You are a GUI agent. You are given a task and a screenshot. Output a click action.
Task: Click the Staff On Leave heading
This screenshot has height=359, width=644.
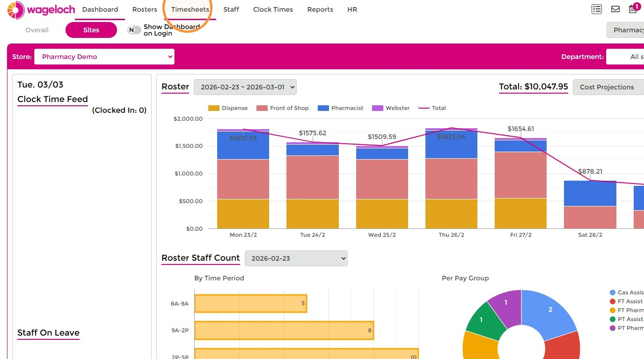pos(48,333)
